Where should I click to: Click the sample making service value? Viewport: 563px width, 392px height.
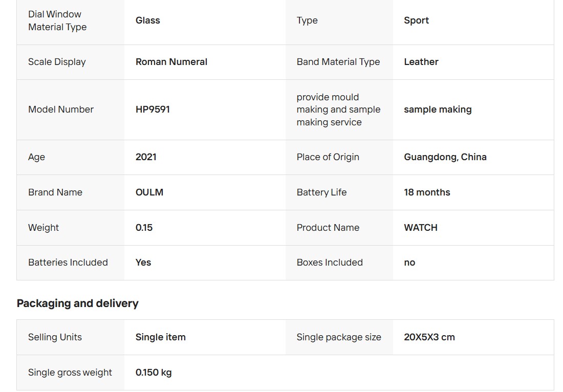pyautogui.click(x=437, y=110)
